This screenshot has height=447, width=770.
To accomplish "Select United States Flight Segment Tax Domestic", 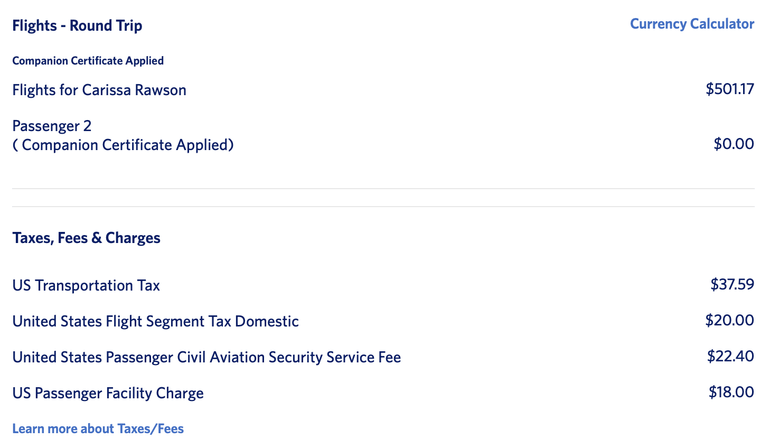I will click(x=155, y=321).
